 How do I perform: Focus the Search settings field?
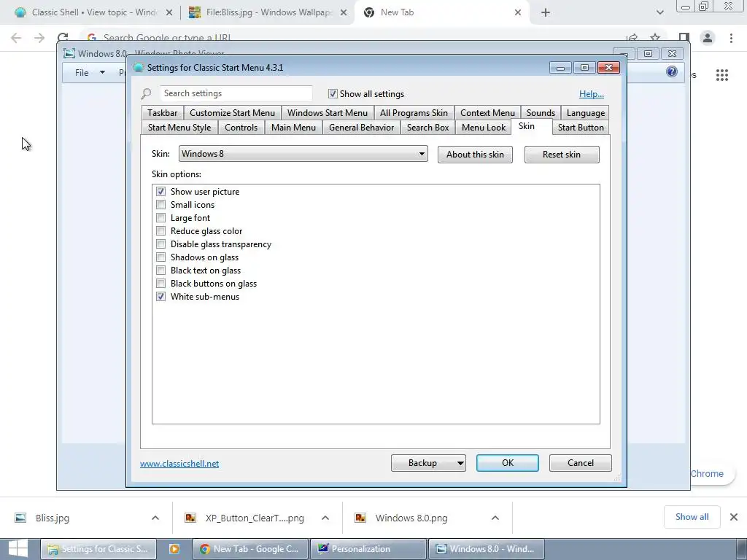coord(236,93)
